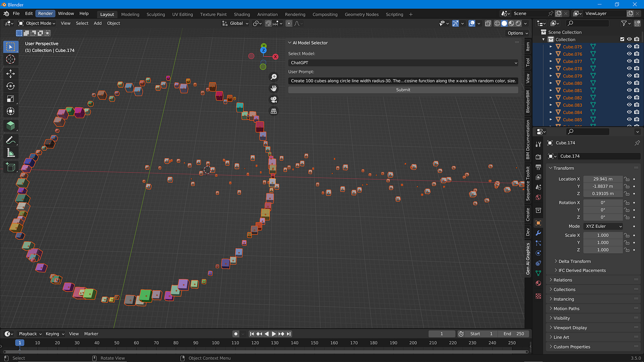Toggle the Collection exclude checkbox
This screenshot has width=644, height=362.
(x=622, y=40)
